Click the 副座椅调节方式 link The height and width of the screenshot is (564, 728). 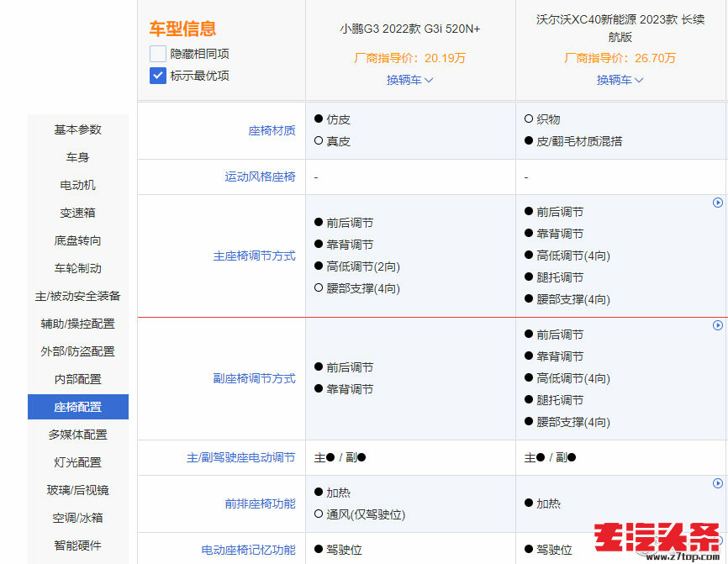click(x=255, y=379)
